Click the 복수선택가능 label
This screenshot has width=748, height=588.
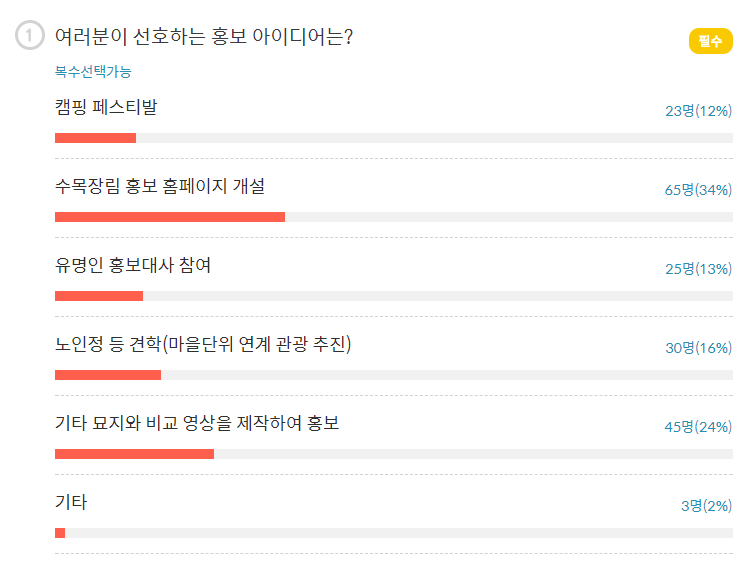(x=93, y=72)
